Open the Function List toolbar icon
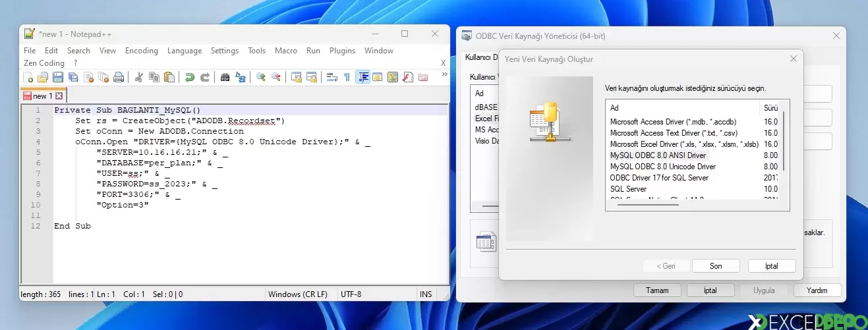This screenshot has height=330, width=868. click(408, 77)
